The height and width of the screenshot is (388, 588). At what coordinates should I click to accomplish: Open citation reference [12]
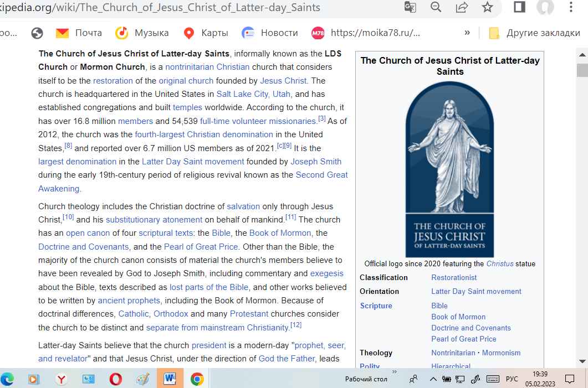pyautogui.click(x=296, y=325)
